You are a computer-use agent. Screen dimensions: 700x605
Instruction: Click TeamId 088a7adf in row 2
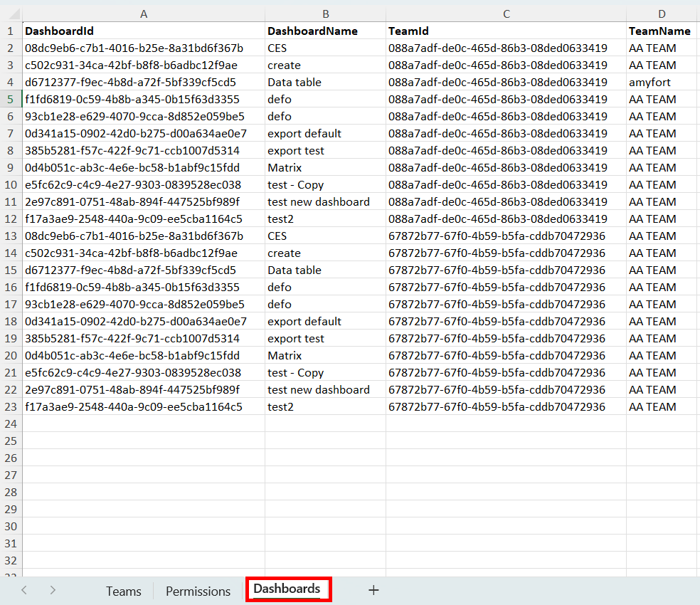[507, 48]
